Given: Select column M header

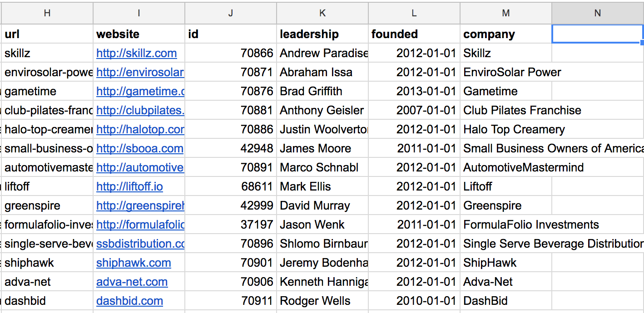Looking at the screenshot, I should click(506, 13).
